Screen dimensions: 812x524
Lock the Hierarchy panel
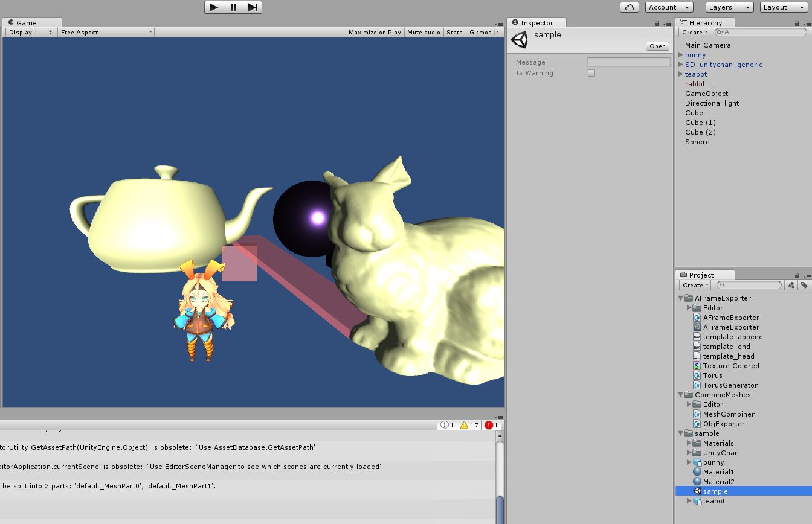tap(799, 23)
